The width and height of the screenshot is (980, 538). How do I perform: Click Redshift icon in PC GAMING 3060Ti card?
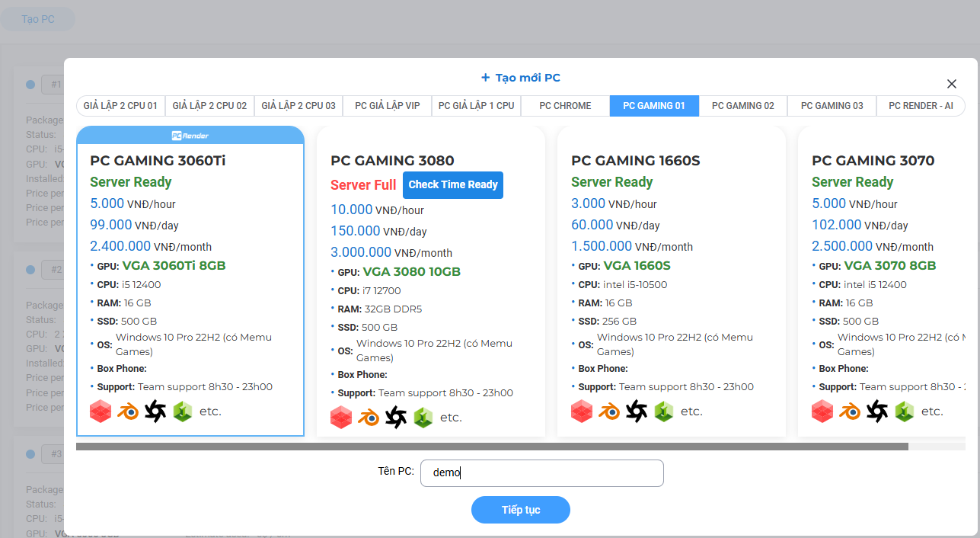tap(101, 412)
